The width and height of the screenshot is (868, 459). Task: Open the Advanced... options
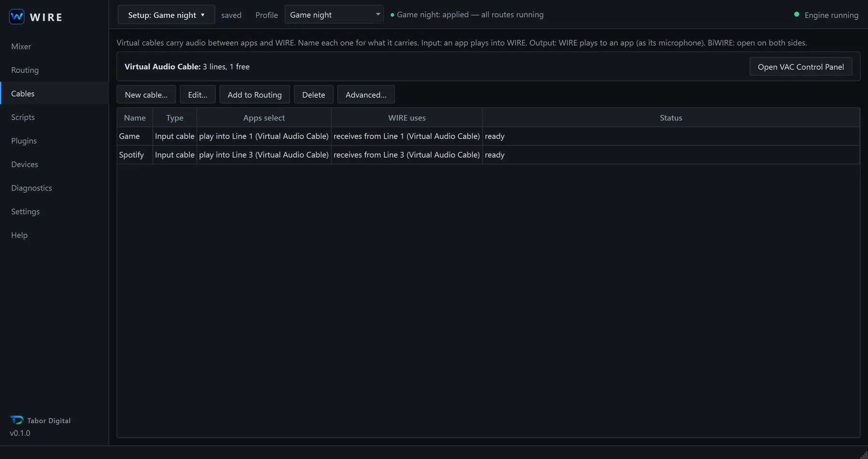(x=366, y=95)
